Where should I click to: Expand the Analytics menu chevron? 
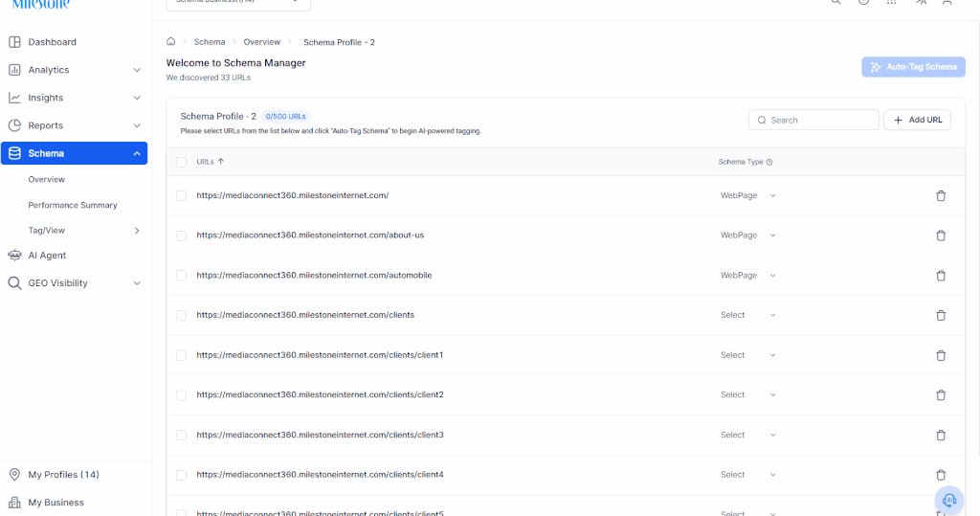tap(137, 70)
